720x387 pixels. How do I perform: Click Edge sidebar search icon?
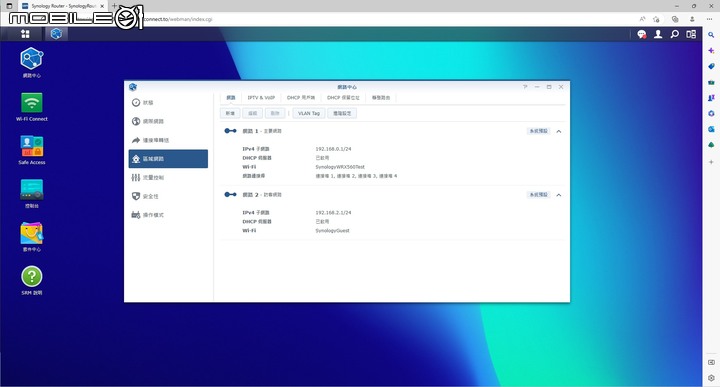pos(711,35)
